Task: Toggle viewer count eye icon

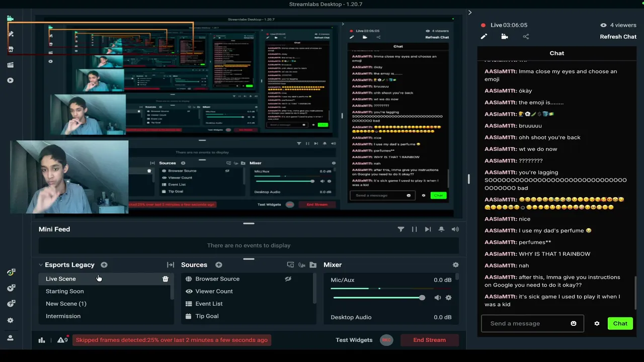Action: pyautogui.click(x=603, y=25)
